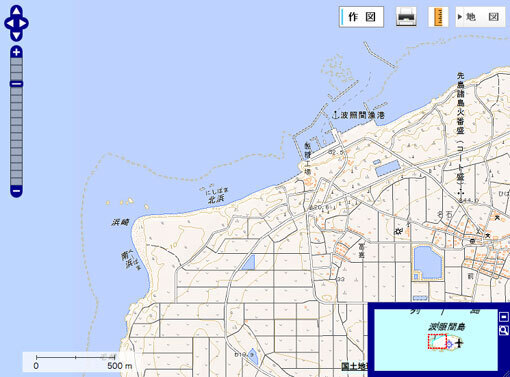
Task: Pan the map north with the up arrow
Action: point(16,11)
